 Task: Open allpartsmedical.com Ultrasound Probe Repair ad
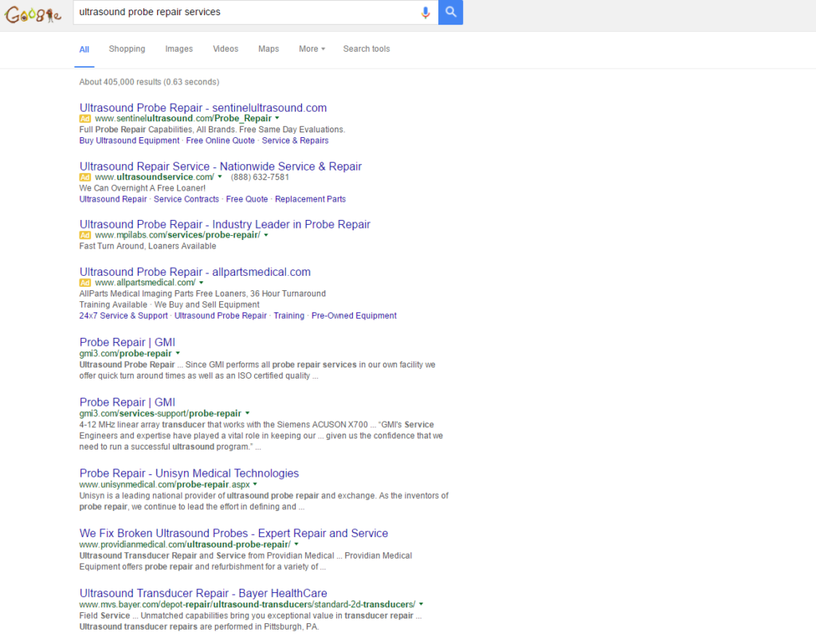point(195,272)
